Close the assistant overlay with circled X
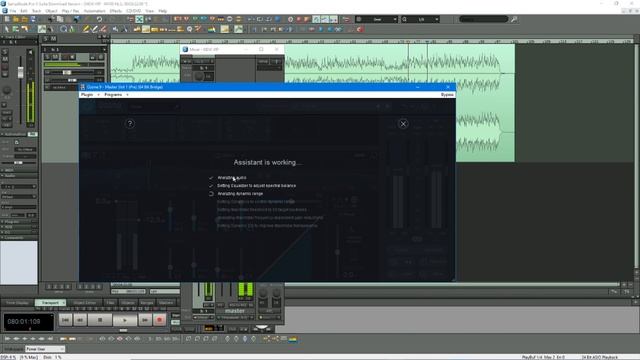The width and height of the screenshot is (640, 360). coord(403,124)
